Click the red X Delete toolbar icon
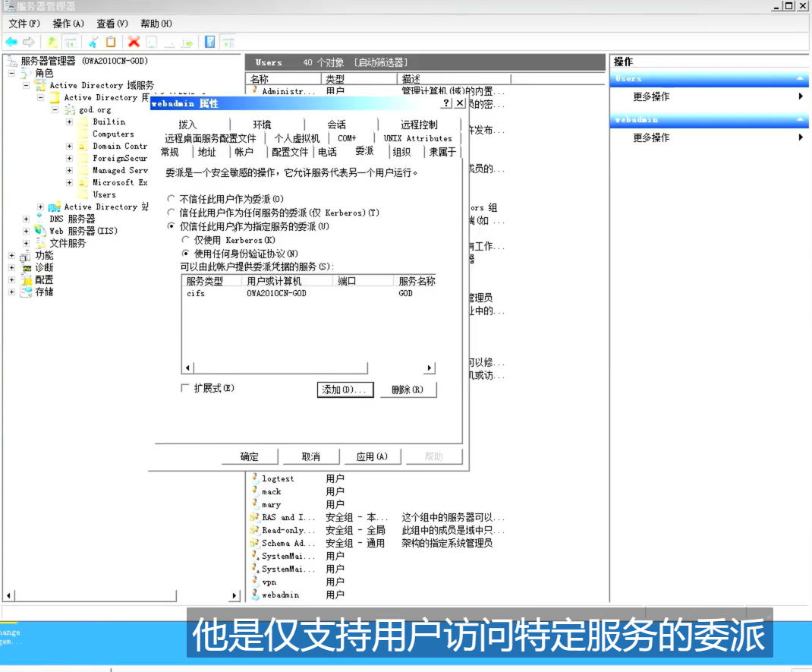This screenshot has height=672, width=812. pos(134,43)
